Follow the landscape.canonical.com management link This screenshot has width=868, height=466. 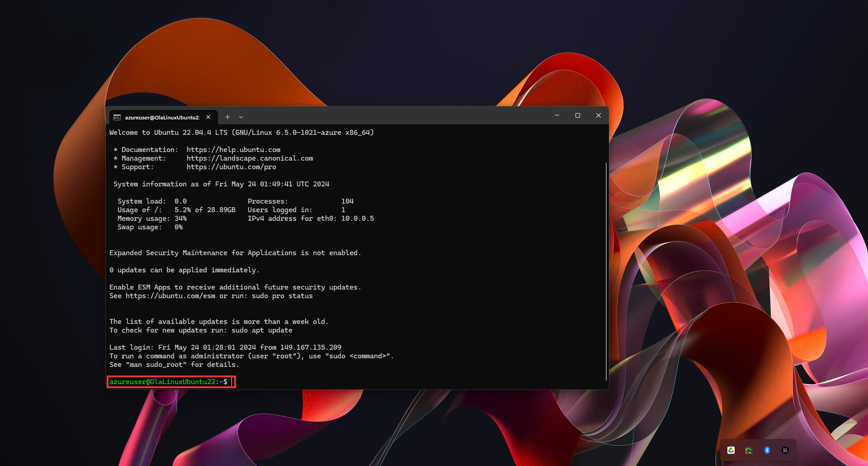pyautogui.click(x=250, y=158)
